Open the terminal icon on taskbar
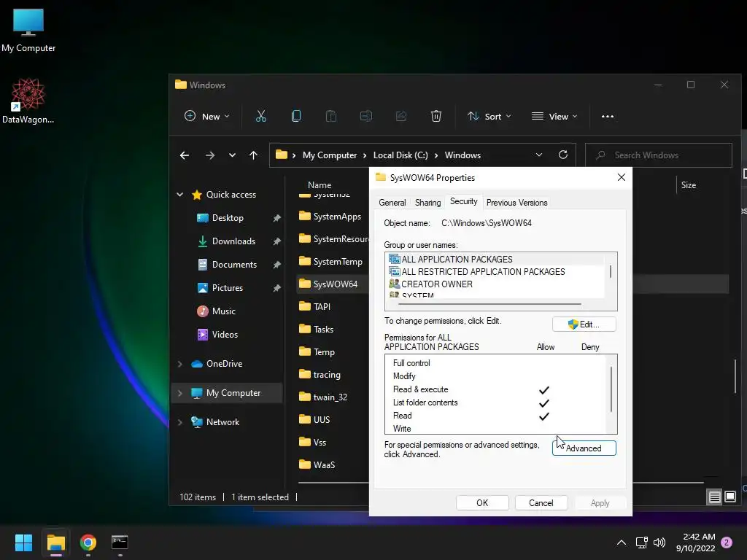The image size is (747, 560). coord(120,542)
